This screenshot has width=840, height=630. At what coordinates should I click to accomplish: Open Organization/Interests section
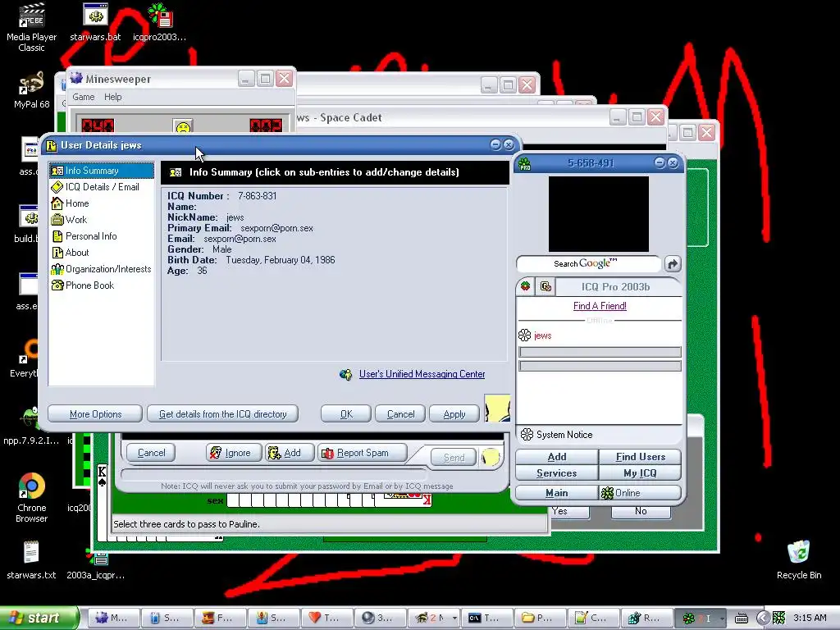pyautogui.click(x=101, y=269)
